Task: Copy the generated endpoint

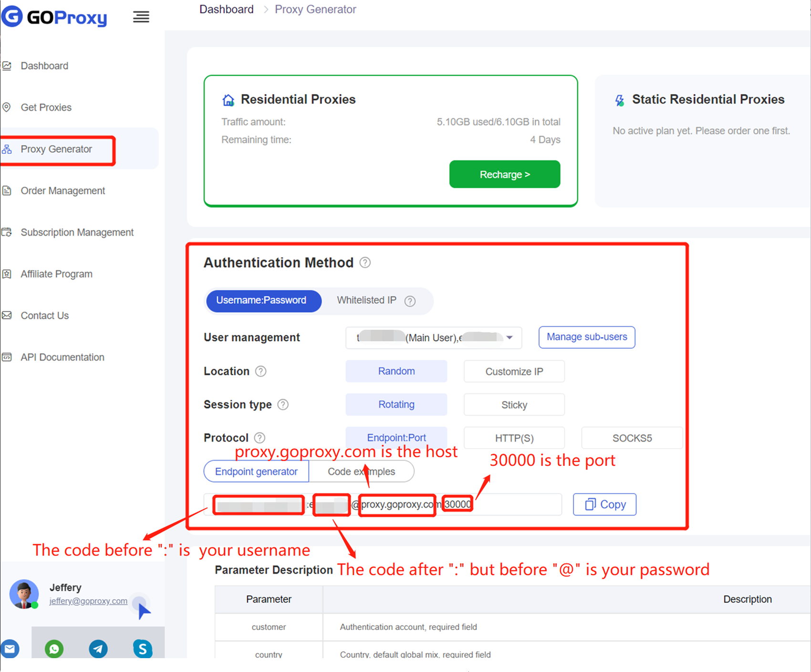Action: [x=604, y=504]
